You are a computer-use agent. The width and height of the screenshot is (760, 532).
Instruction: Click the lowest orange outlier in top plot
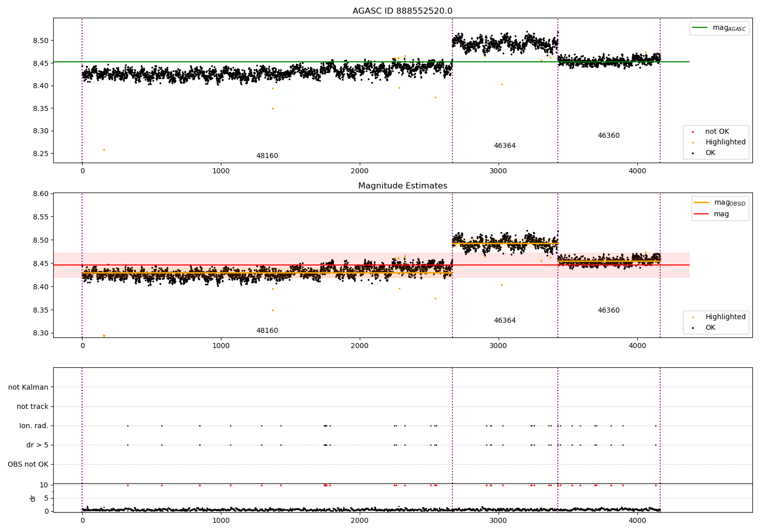click(104, 149)
